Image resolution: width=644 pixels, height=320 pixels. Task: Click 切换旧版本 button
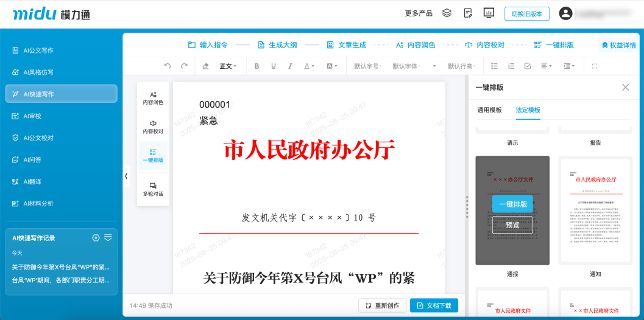tap(526, 13)
